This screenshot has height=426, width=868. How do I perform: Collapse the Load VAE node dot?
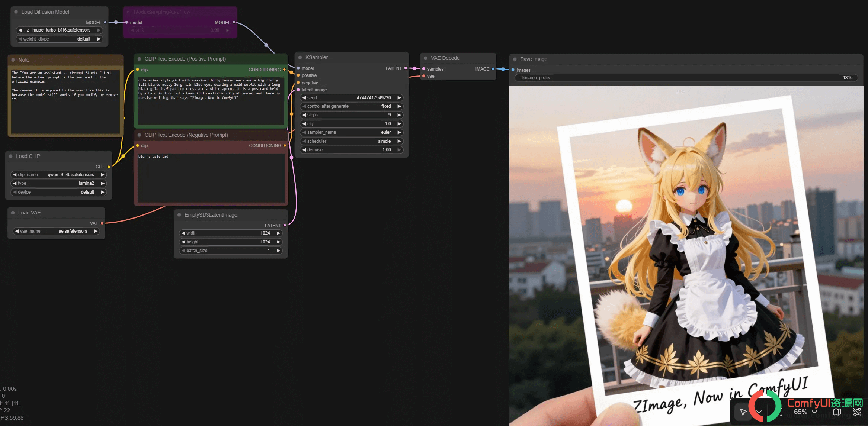[x=13, y=213]
